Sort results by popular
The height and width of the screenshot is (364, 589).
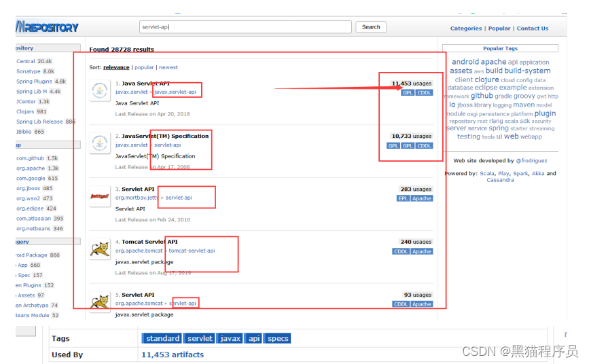click(144, 67)
